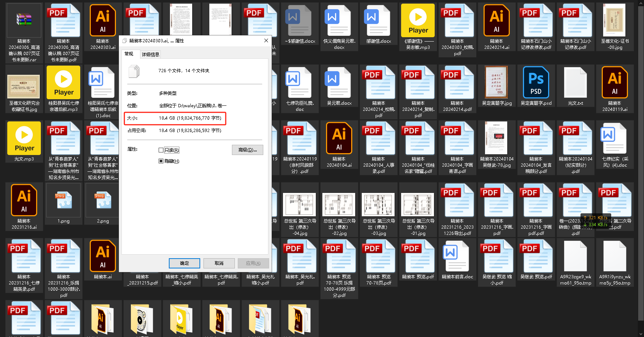
Task: Toggle the 隐藏(H) hidden checkbox
Action: click(x=161, y=161)
